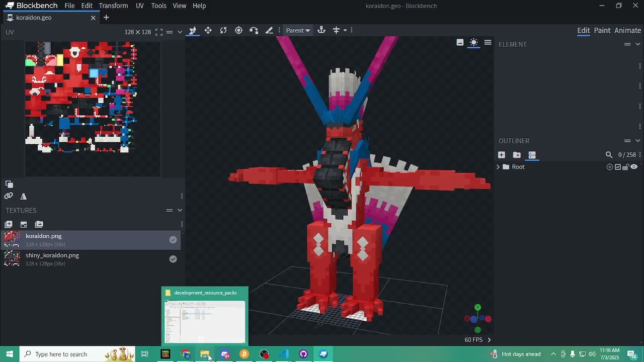This screenshot has width=644, height=362.
Task: Add a cube in the Outliner
Action: click(502, 155)
